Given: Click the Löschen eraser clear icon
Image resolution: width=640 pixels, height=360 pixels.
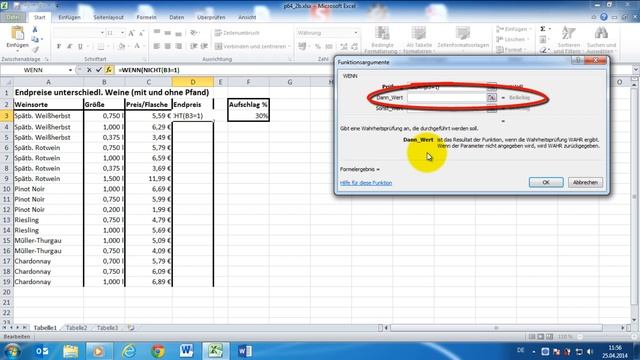Looking at the screenshot, I should pos(543,50).
